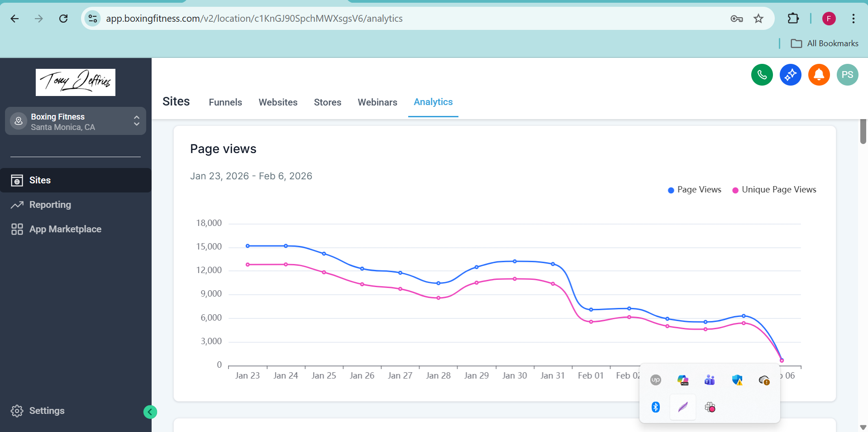
Task: Switch to the Funnels tab
Action: point(225,102)
